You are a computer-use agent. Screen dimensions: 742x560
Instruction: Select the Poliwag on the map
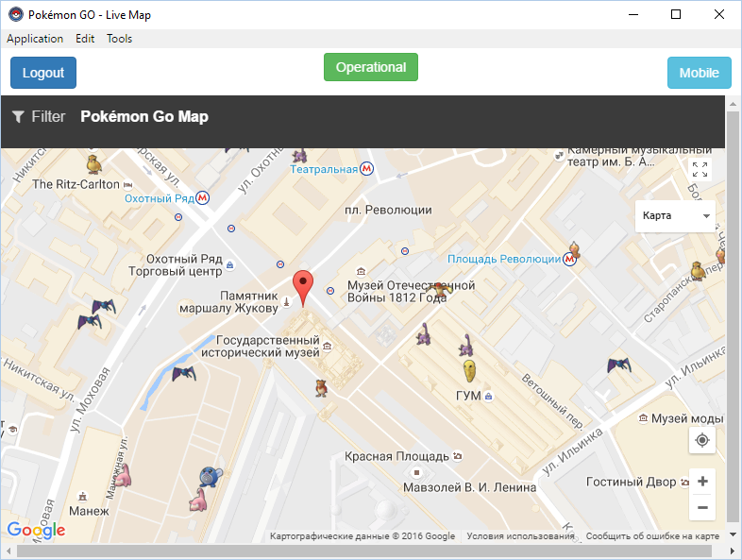(208, 477)
